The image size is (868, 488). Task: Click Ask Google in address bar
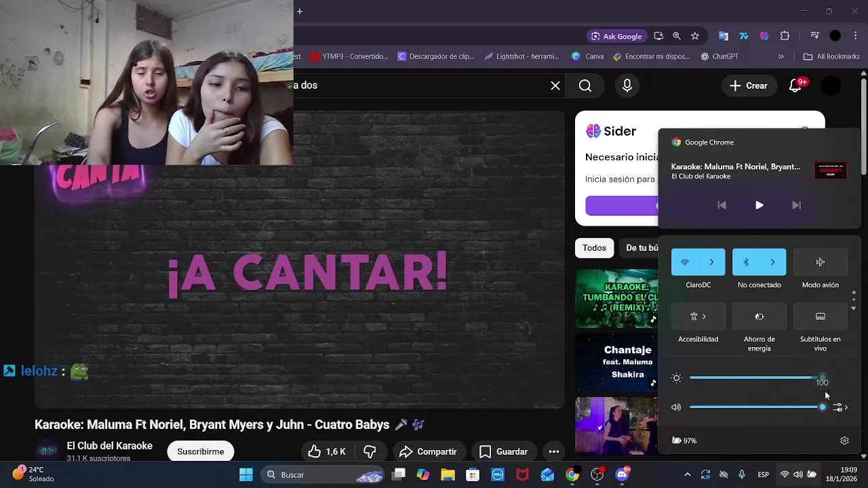(x=616, y=36)
